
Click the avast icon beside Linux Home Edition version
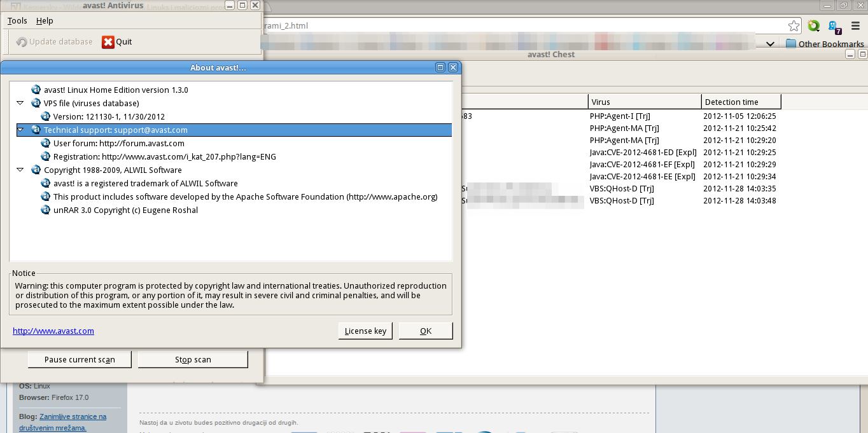(x=36, y=90)
